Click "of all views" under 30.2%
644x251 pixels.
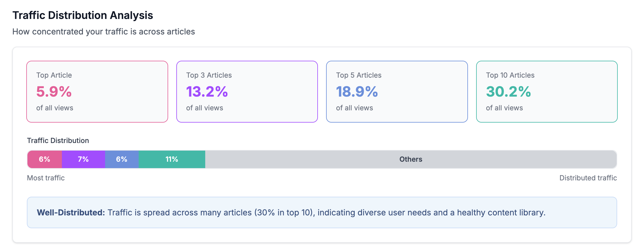(x=504, y=108)
